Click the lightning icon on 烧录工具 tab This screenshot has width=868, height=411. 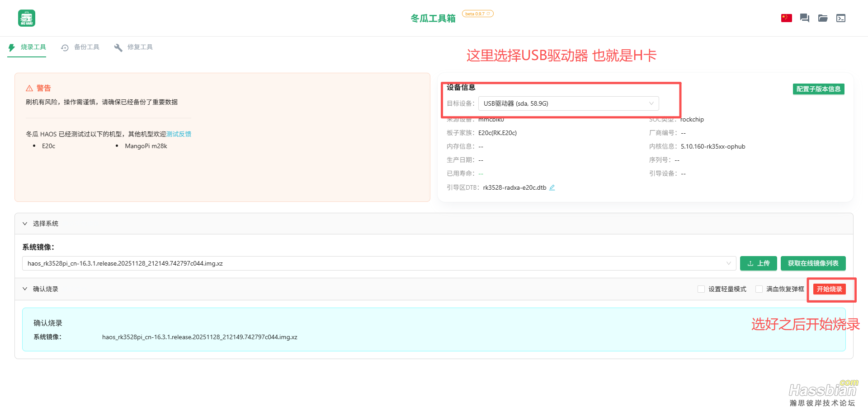click(11, 47)
